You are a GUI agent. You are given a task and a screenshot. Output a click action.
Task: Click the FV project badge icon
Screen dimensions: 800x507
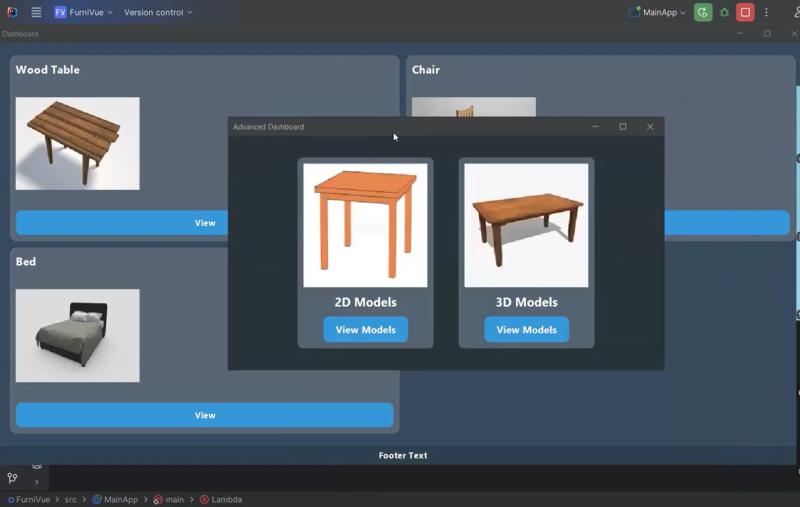(x=60, y=13)
